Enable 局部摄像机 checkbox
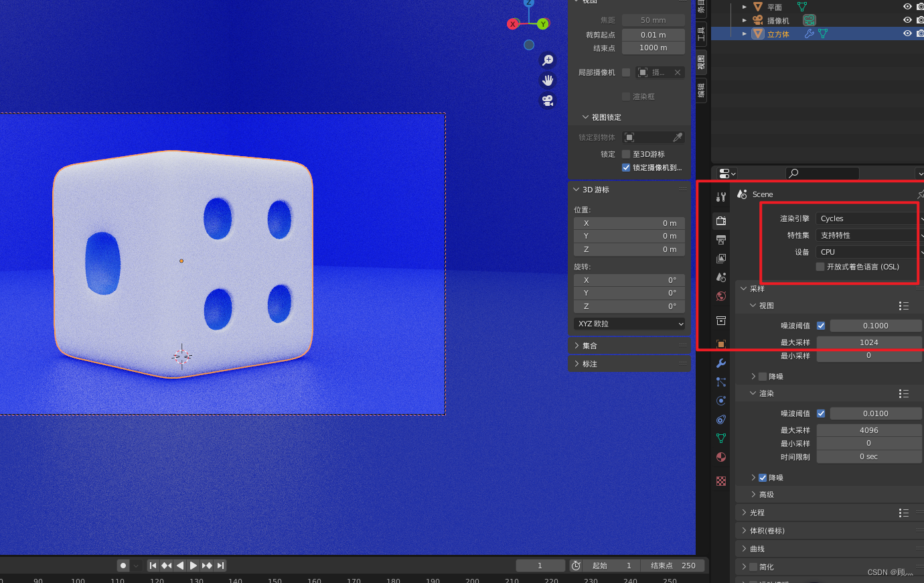This screenshot has width=924, height=583. pos(626,72)
